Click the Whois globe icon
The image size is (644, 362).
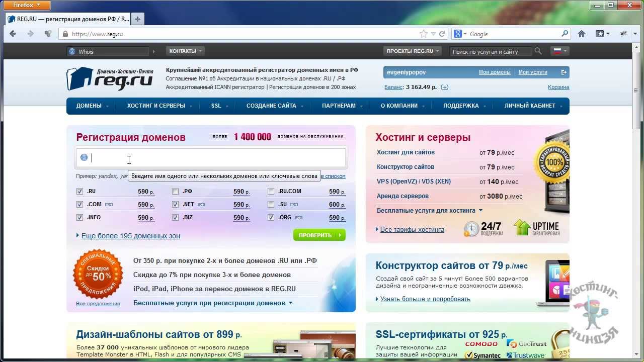tap(72, 51)
